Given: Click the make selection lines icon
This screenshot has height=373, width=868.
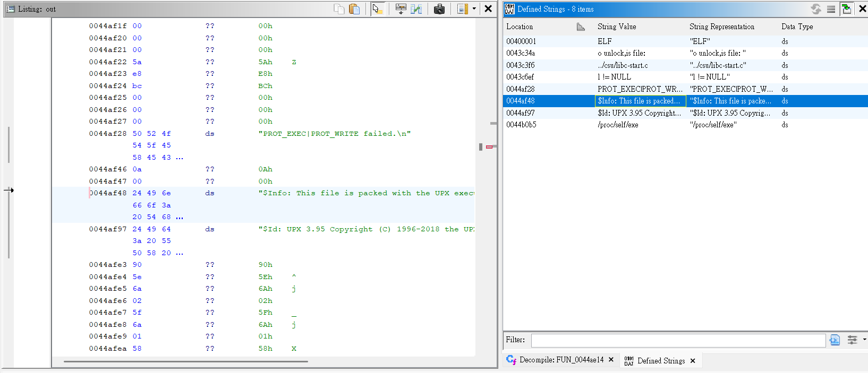Looking at the screenshot, I should [x=831, y=9].
